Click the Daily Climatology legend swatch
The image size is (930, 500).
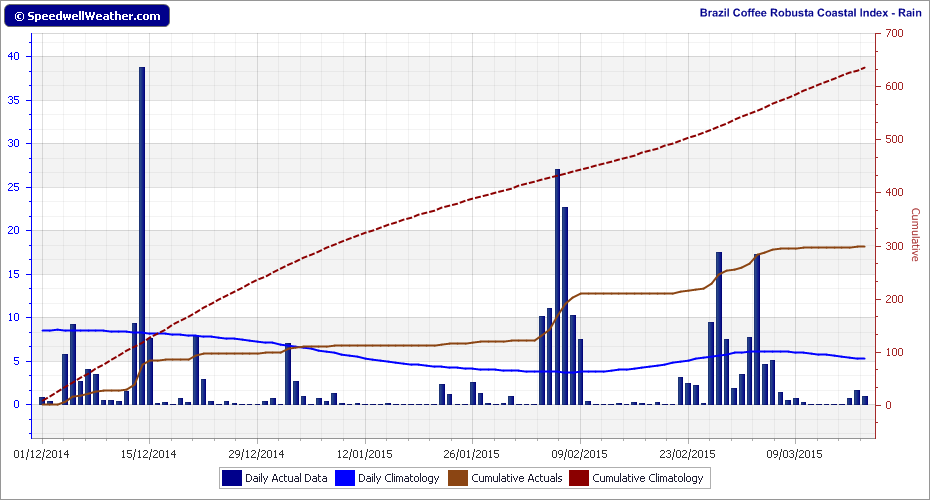(345, 478)
